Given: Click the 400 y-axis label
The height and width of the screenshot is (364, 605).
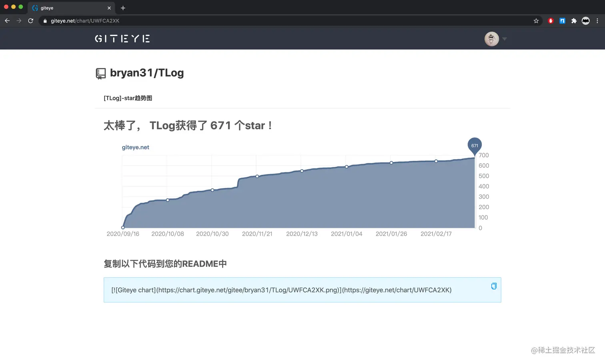Looking at the screenshot, I should coord(484,186).
